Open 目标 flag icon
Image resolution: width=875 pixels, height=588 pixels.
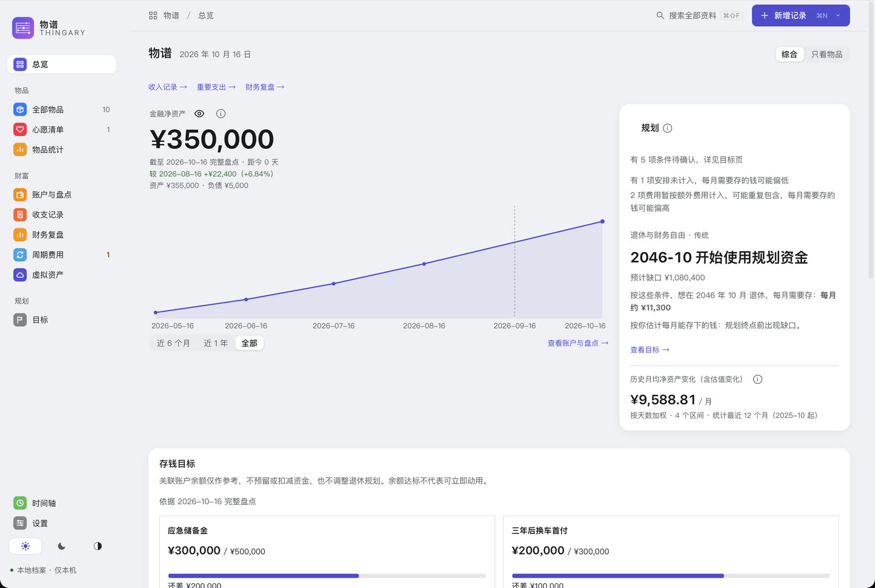[x=20, y=320]
